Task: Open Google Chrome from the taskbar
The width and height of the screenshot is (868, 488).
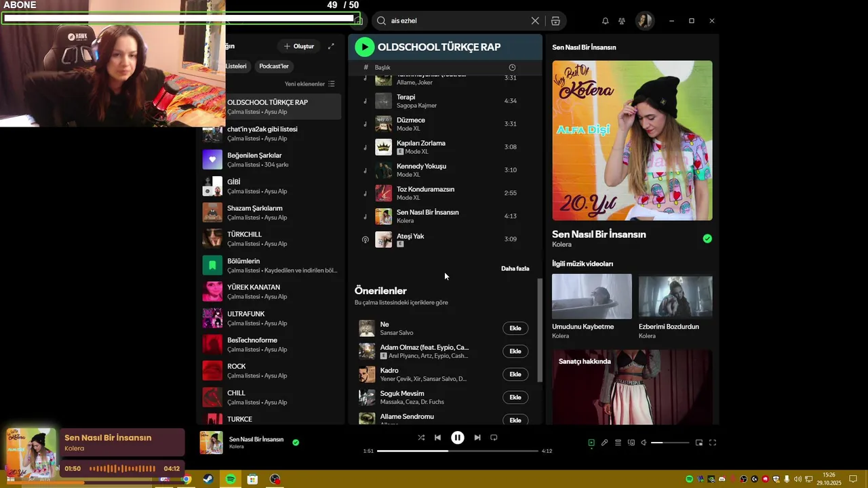Action: 186,479
